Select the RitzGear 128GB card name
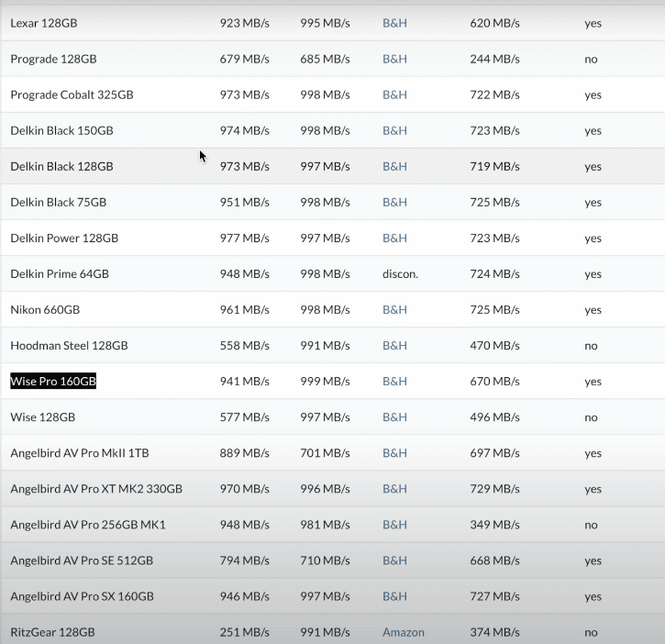Image resolution: width=665 pixels, height=644 pixels. (52, 632)
